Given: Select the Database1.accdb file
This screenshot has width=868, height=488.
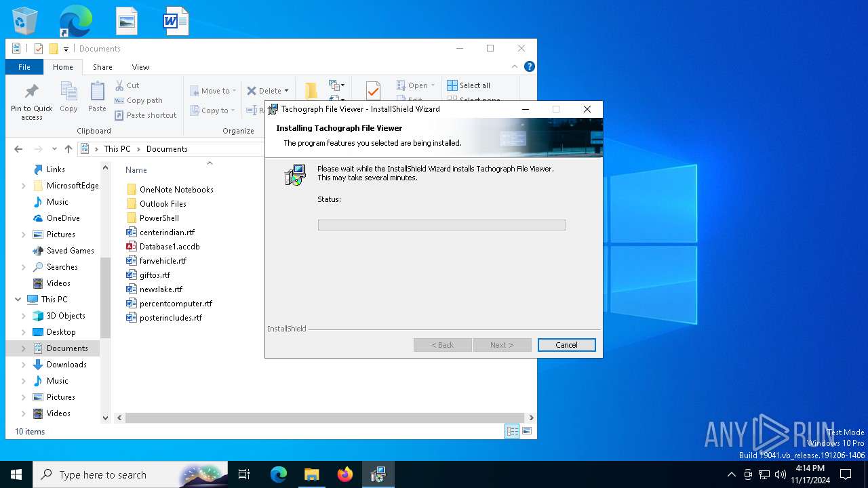Looking at the screenshot, I should [x=163, y=247].
